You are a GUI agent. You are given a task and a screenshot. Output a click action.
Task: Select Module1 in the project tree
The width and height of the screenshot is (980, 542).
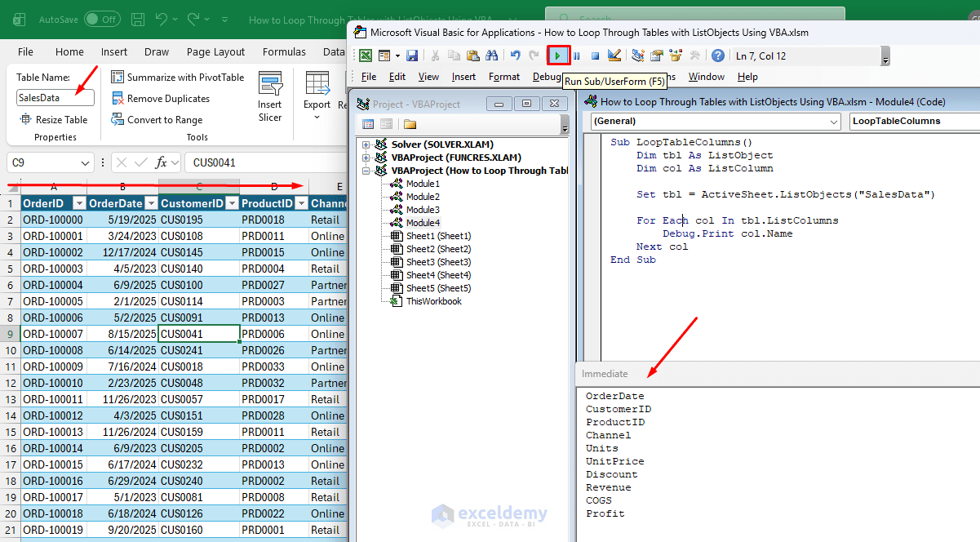pos(423,184)
